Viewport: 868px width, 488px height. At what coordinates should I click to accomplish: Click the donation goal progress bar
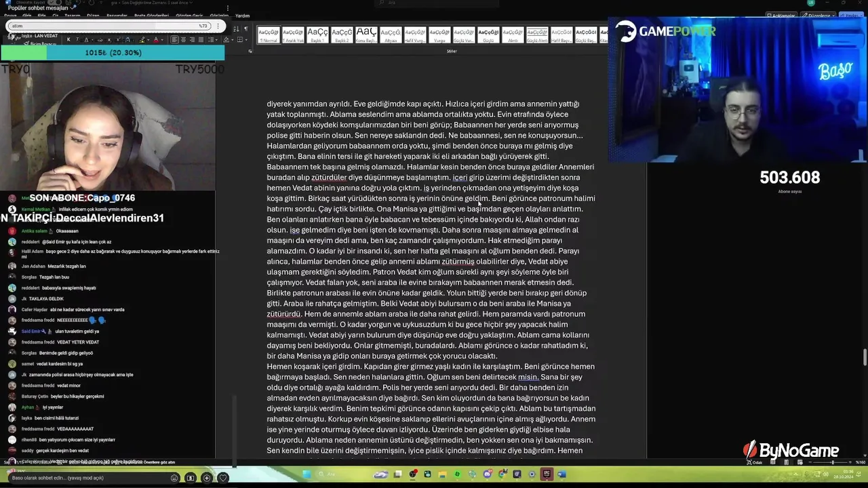tap(112, 52)
